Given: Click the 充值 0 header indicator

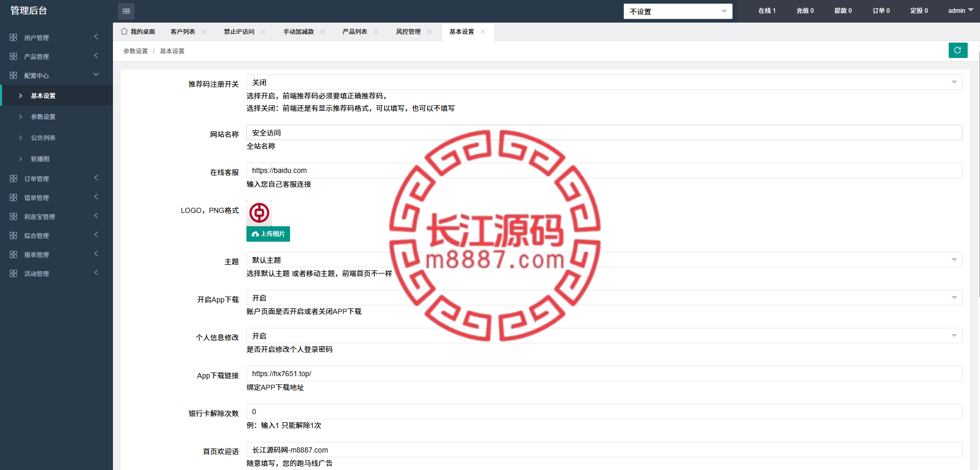Looking at the screenshot, I should point(805,11).
